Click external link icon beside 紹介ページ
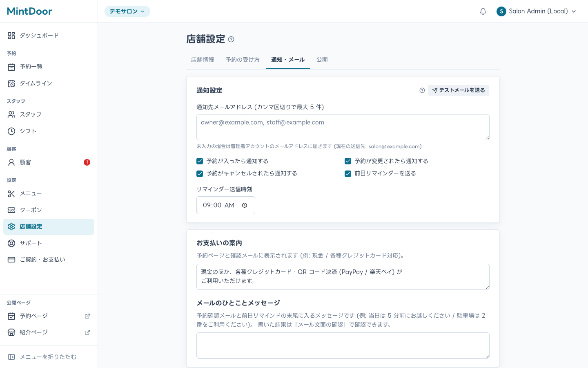 [x=87, y=332]
